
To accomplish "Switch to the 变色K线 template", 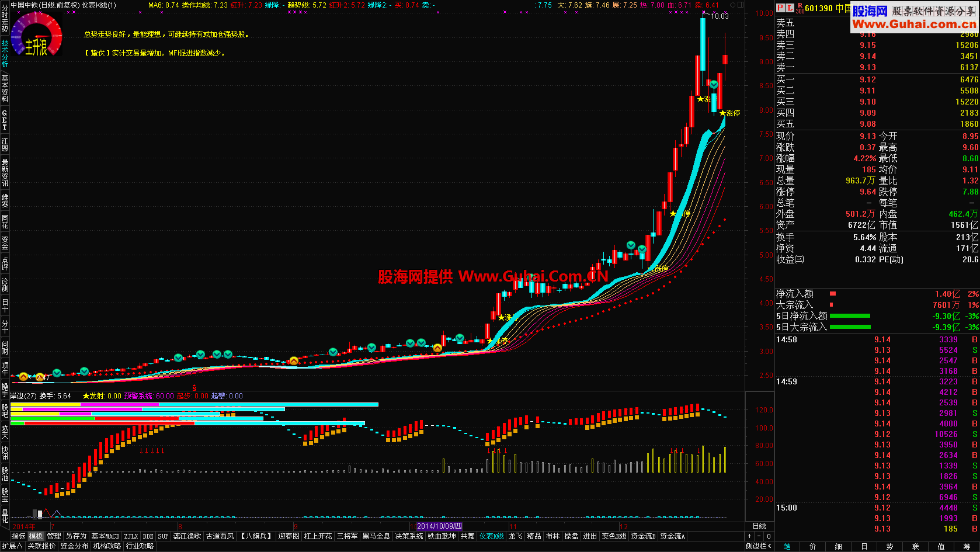I will [614, 536].
